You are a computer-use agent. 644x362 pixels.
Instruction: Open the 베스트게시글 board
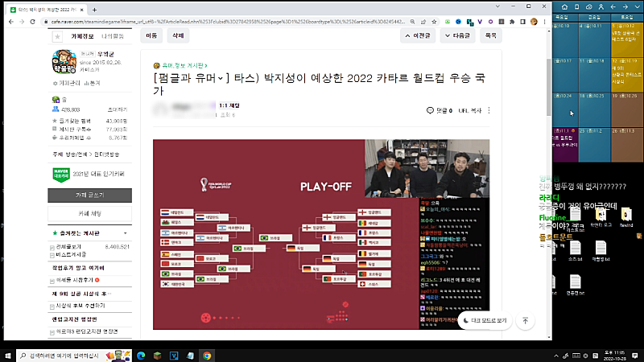coord(71,254)
